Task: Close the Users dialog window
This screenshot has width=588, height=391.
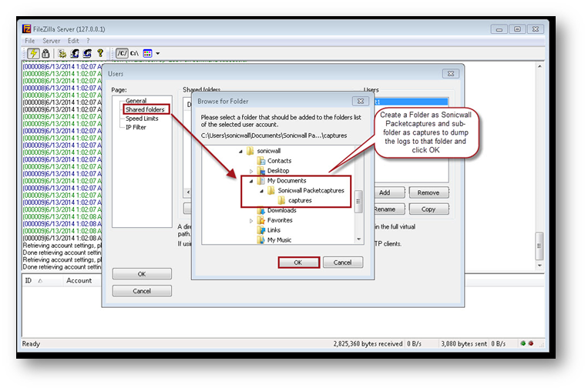Action: 451,74
